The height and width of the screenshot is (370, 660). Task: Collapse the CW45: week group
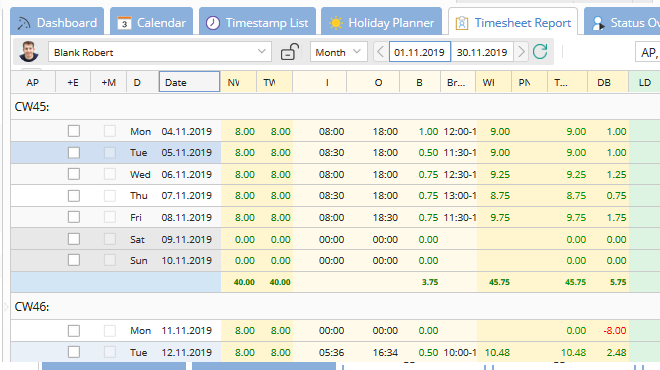[32, 106]
